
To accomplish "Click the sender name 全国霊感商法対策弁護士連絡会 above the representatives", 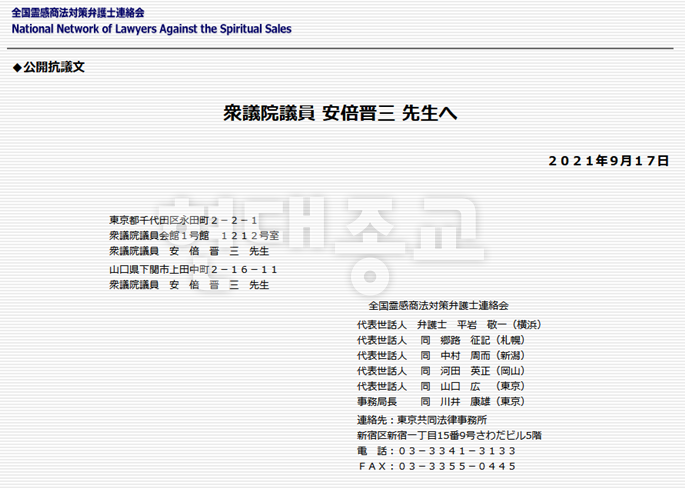I will click(438, 305).
